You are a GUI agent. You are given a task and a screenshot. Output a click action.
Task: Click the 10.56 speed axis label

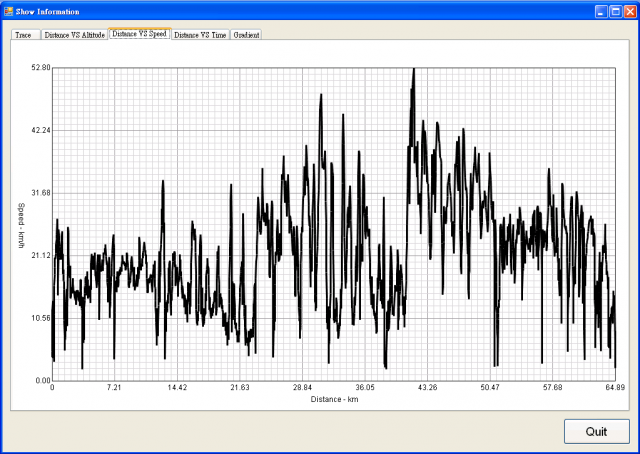tap(41, 318)
